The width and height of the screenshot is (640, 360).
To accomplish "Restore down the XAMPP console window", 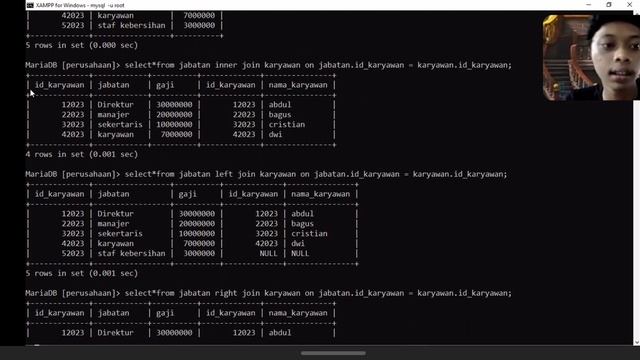I will [609, 5].
